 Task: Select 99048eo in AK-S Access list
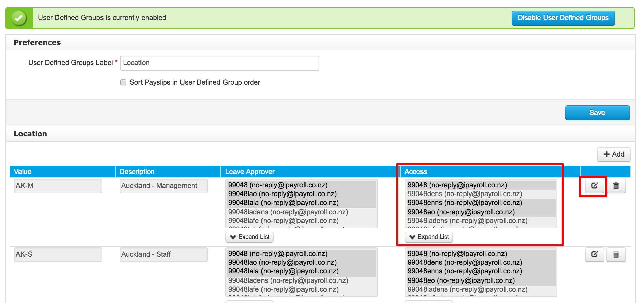[481, 280]
